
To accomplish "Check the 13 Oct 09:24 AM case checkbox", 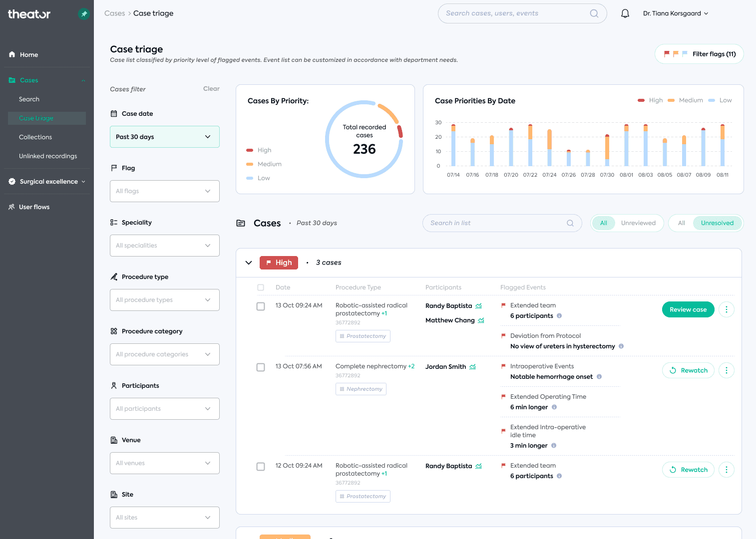I will (x=261, y=306).
